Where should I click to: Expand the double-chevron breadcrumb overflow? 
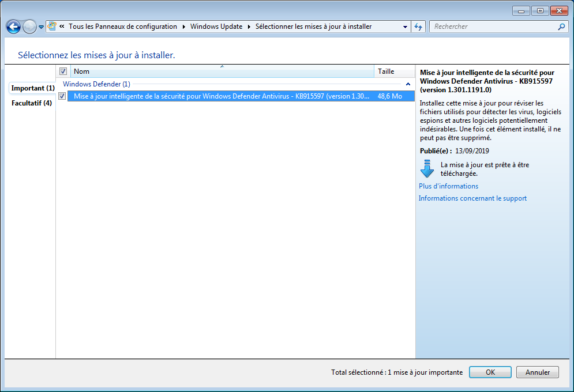coord(62,27)
